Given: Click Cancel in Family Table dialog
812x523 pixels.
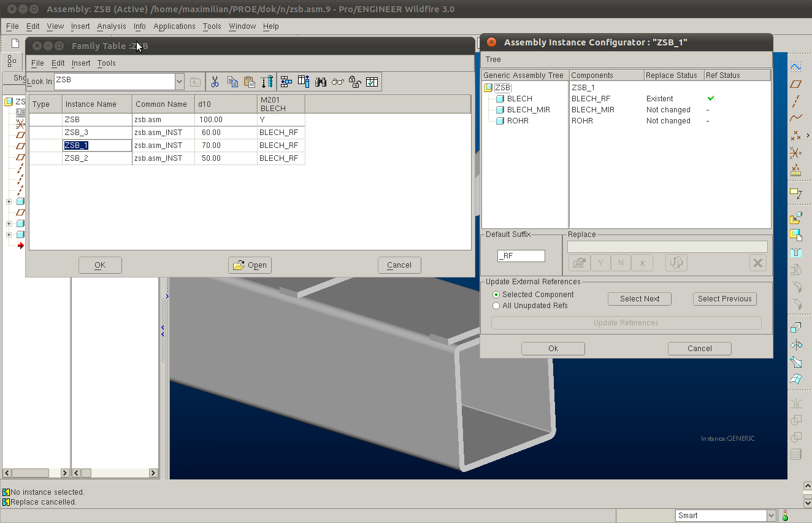Looking at the screenshot, I should pos(399,265).
